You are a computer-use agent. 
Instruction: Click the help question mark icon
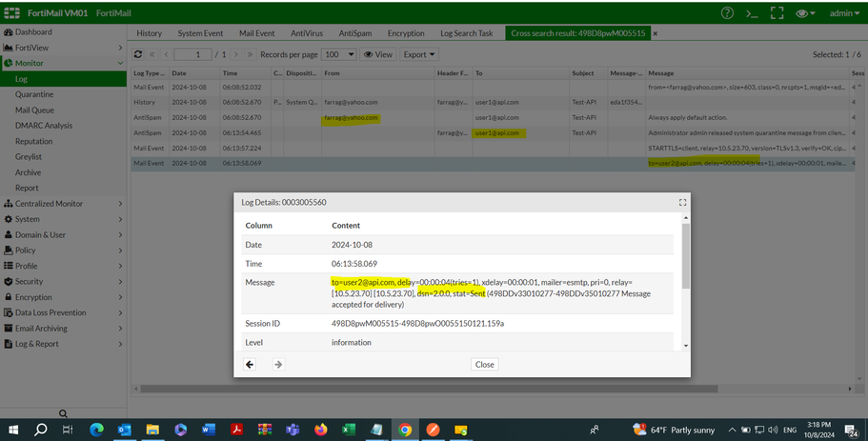[x=728, y=13]
